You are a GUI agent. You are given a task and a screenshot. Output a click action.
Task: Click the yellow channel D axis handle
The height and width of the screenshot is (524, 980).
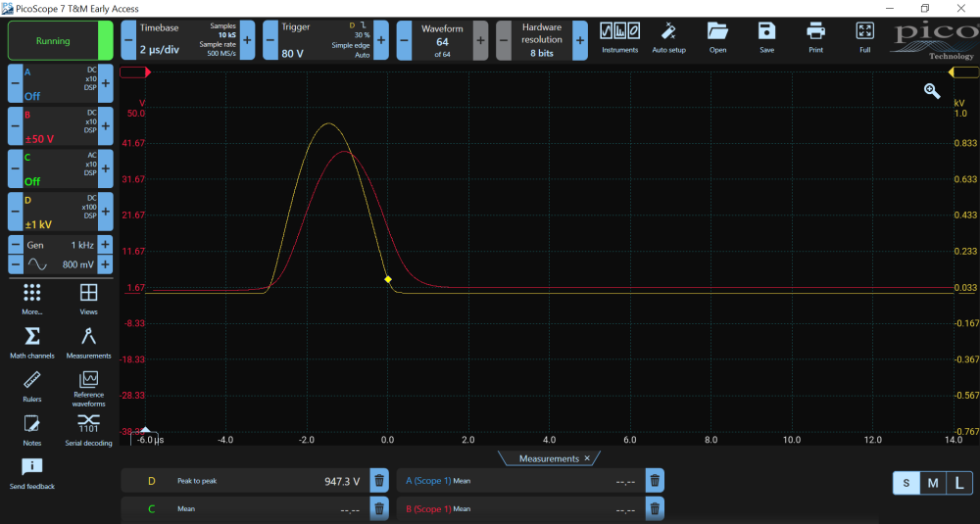point(963,72)
